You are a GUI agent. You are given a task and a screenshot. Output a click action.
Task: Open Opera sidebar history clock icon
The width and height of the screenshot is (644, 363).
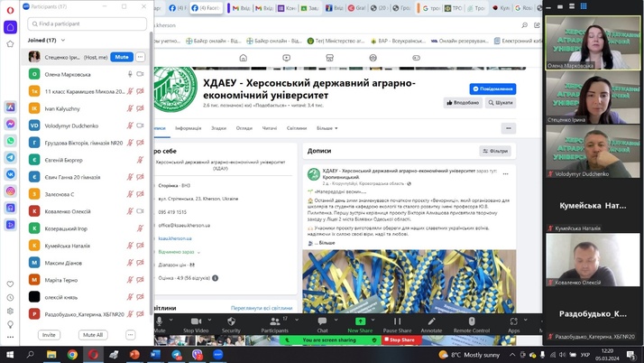(10, 298)
